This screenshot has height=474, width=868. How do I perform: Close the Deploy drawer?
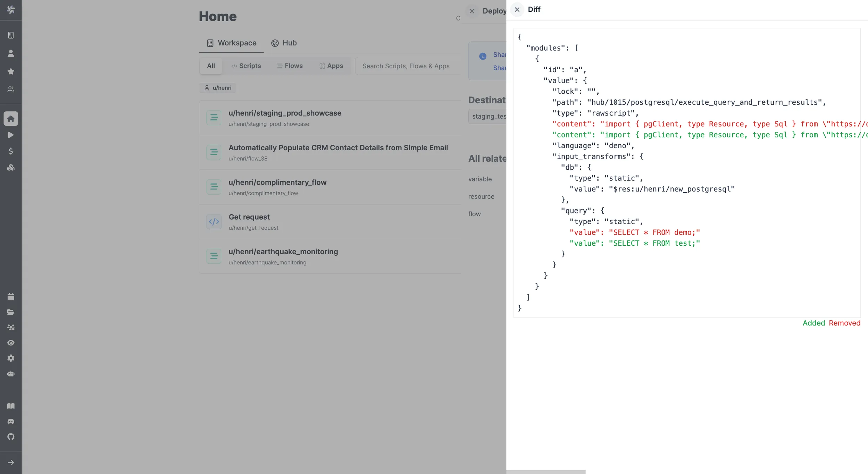472,11
